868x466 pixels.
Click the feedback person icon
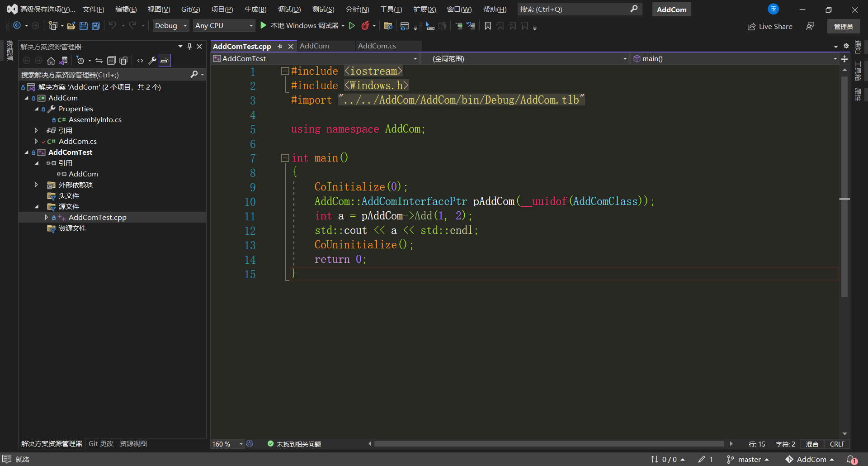coord(810,26)
